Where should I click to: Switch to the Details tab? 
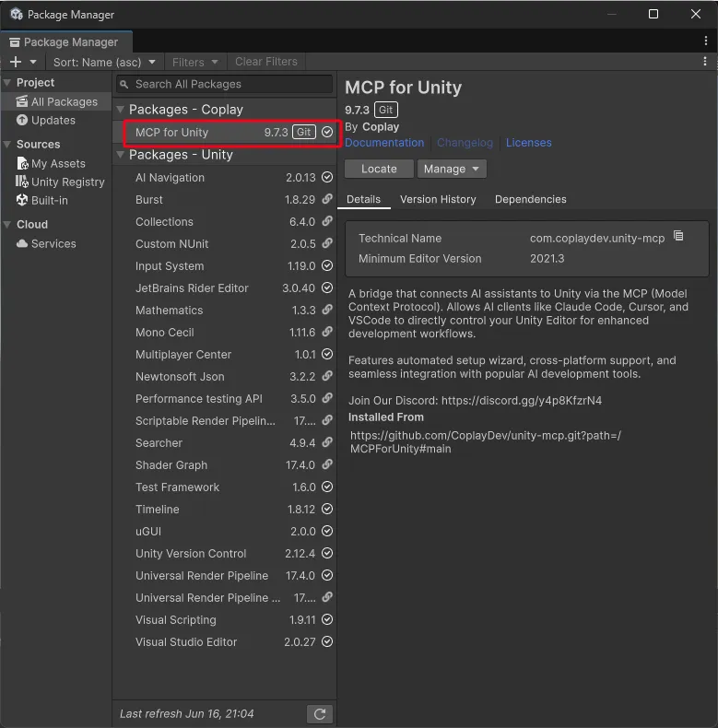[364, 200]
